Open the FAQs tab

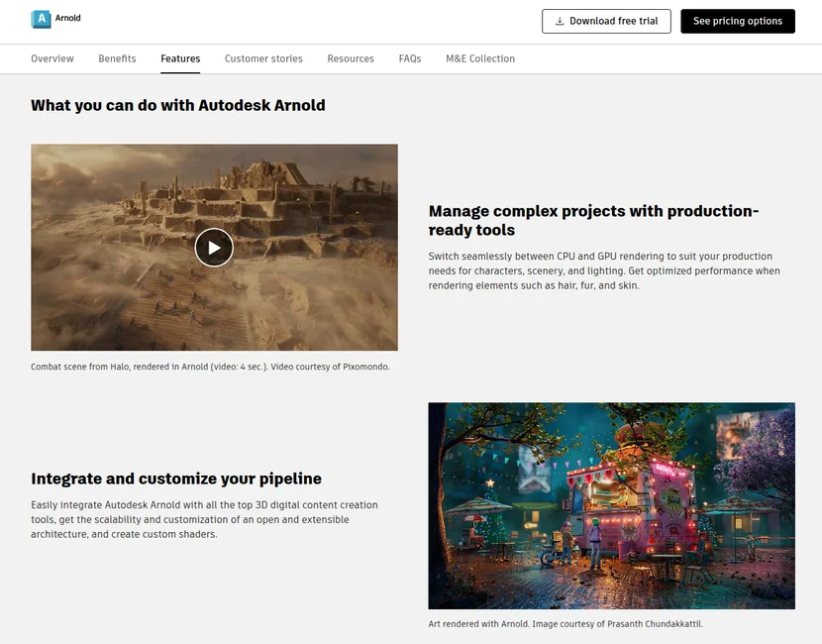(410, 58)
